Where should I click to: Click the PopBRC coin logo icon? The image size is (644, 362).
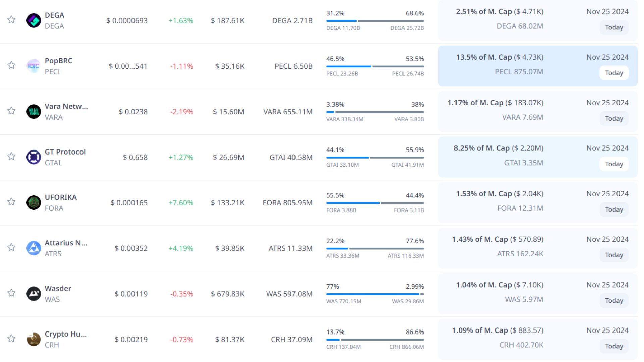(x=34, y=66)
